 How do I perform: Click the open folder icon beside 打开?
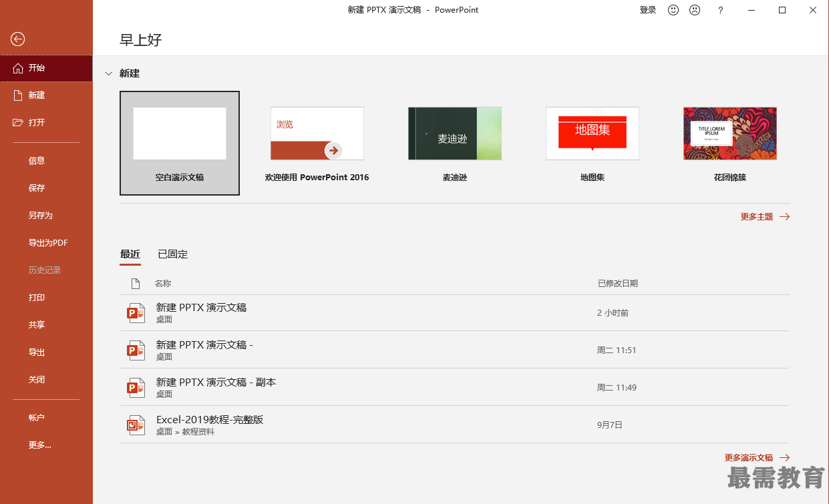click(x=18, y=123)
